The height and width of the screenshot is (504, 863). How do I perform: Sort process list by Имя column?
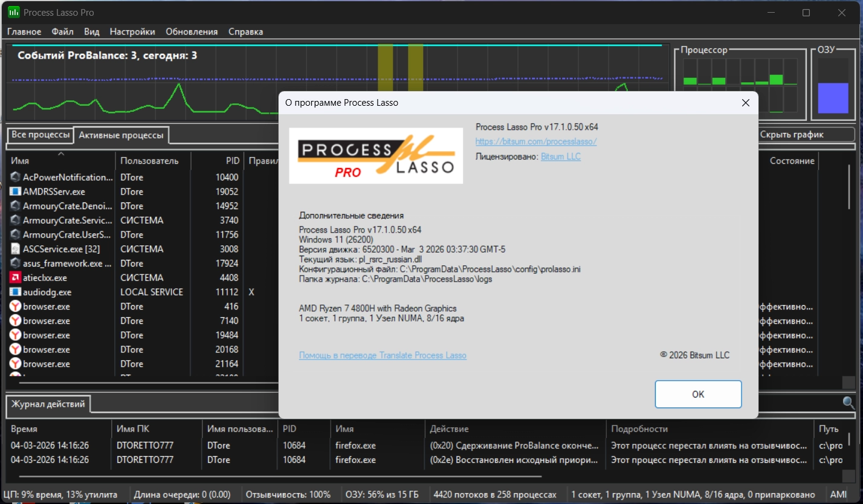click(x=60, y=161)
